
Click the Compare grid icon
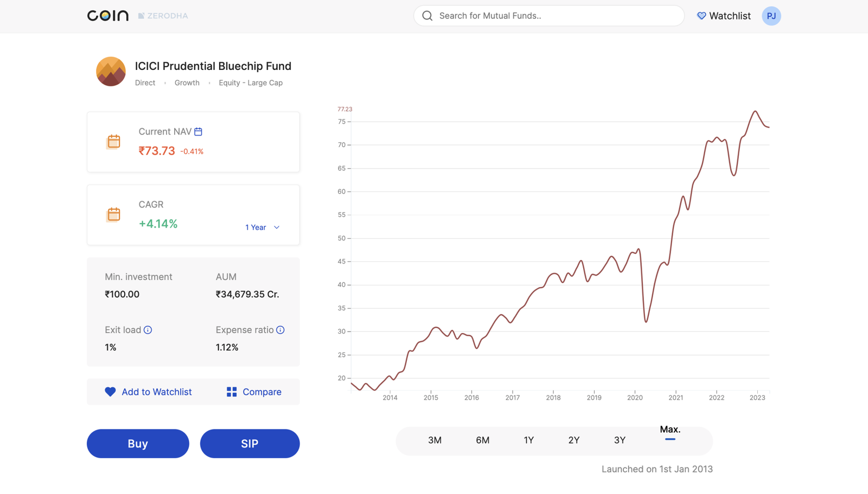[x=232, y=392]
